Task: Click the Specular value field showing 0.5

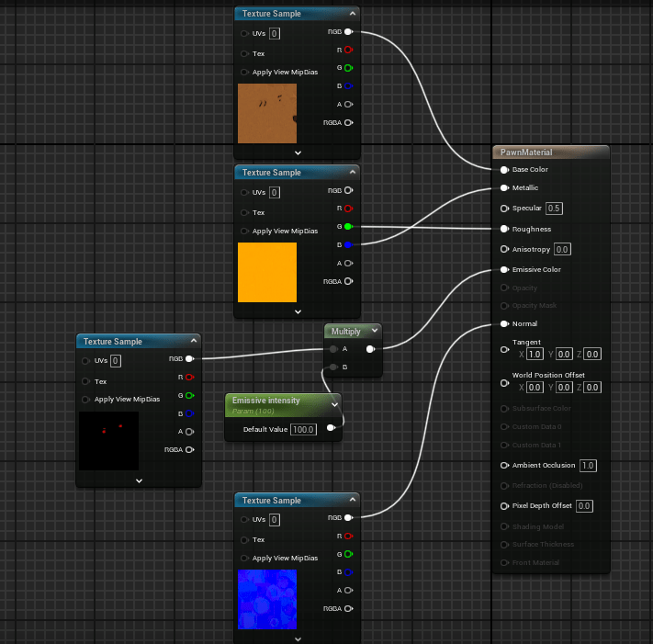Action: pos(554,209)
